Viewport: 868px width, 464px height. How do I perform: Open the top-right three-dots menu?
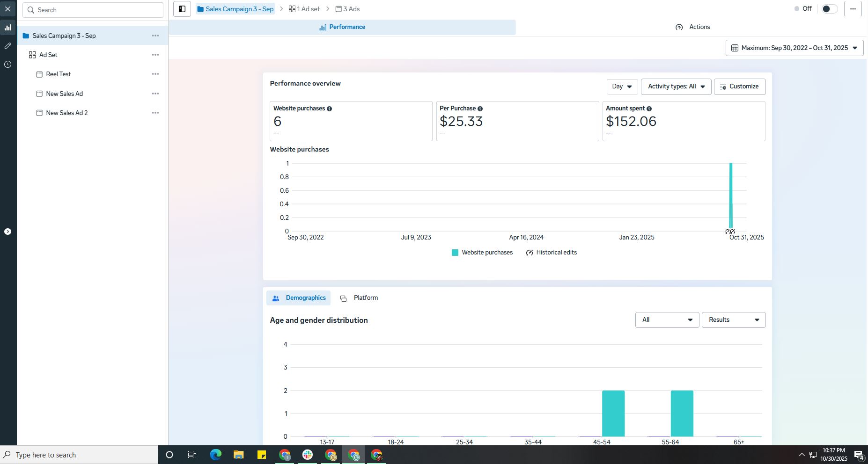tap(853, 9)
